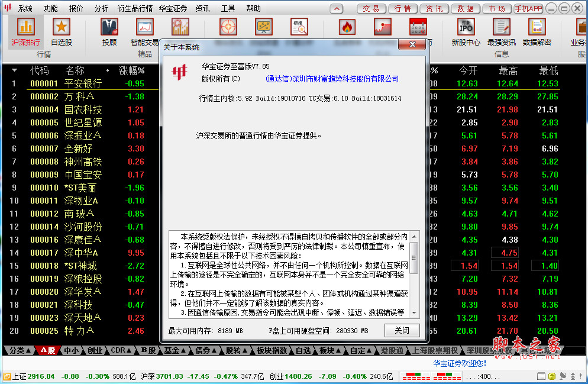Viewport: 588px width, 384px height.
Task: Expand the 基金 funds tab menu
Action: (x=175, y=350)
